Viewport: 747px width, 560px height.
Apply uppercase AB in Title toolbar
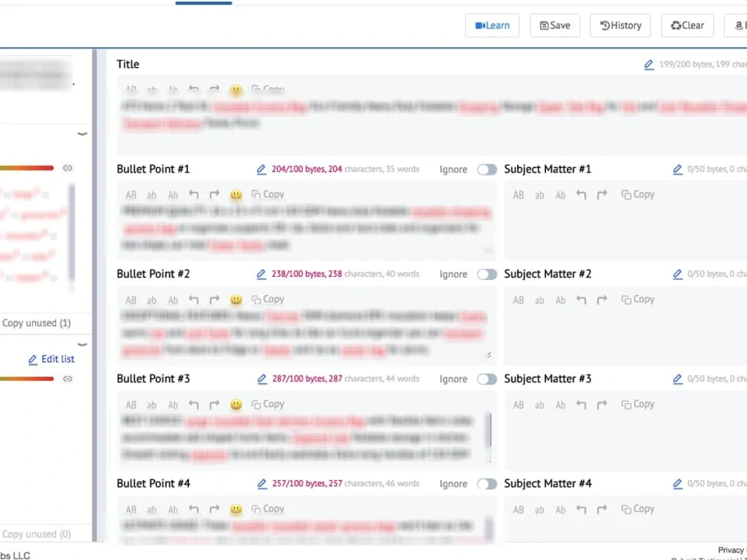pos(131,89)
